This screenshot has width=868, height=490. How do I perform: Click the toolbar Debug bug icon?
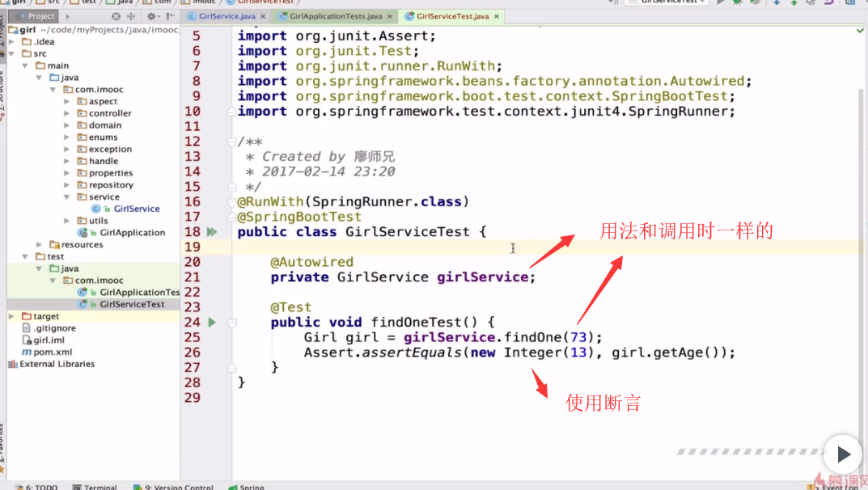point(738,2)
